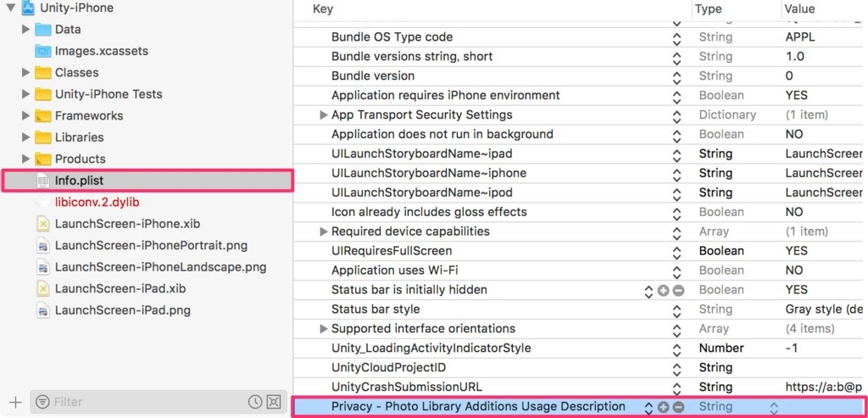Select the Unity-iPhone project icon
The height and width of the screenshot is (418, 868).
coord(27,8)
